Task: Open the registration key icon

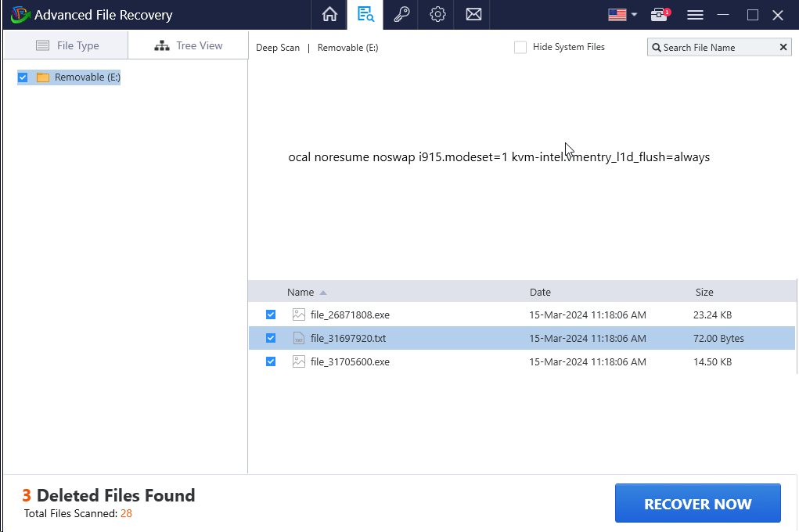Action: click(x=401, y=15)
